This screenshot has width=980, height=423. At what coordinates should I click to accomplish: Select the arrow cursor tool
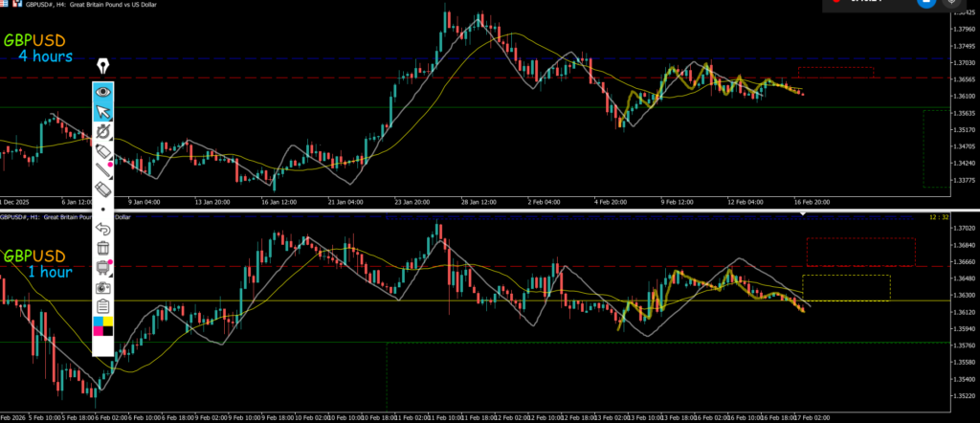point(103,113)
